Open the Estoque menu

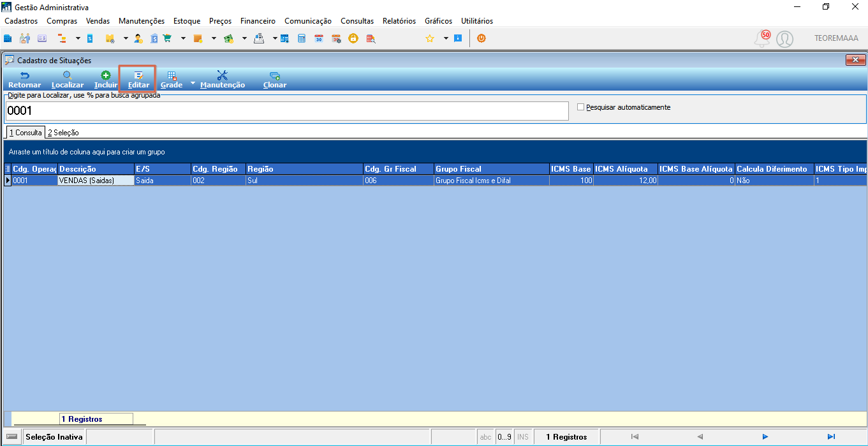click(x=187, y=21)
